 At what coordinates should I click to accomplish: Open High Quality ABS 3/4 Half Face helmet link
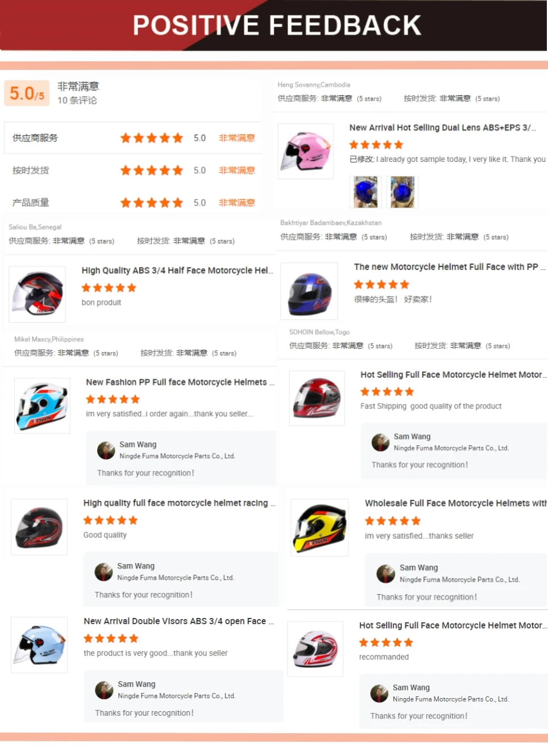(177, 270)
